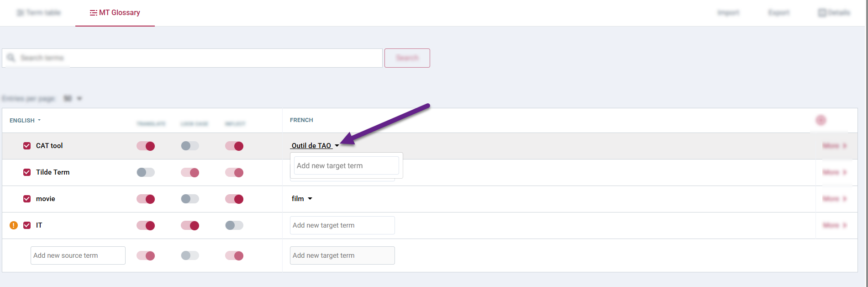Click the Details icon in the top bar
The height and width of the screenshot is (287, 868).
[x=822, y=12]
